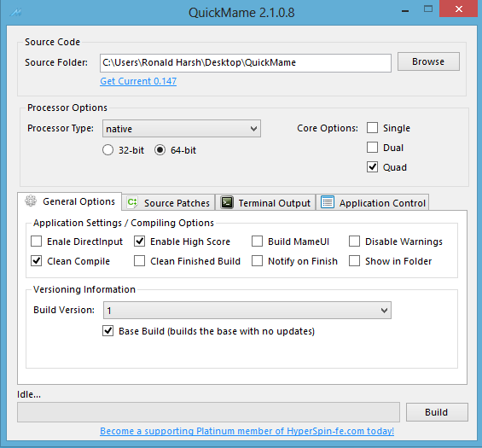Screen dimensions: 482x448
Task: Open the Processor Type dropdown
Action: (x=182, y=129)
